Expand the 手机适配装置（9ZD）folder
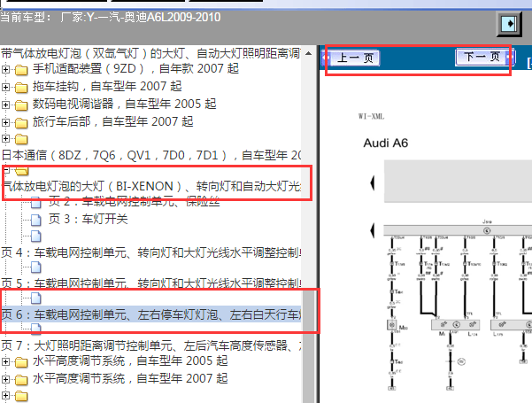The height and width of the screenshot is (403, 532). pos(5,69)
